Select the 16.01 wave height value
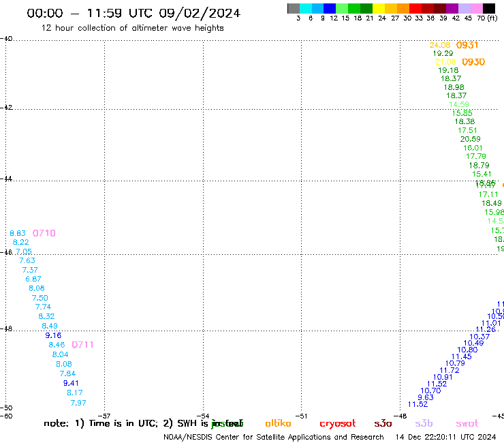Viewport: 504px width, 443px height. [473, 148]
